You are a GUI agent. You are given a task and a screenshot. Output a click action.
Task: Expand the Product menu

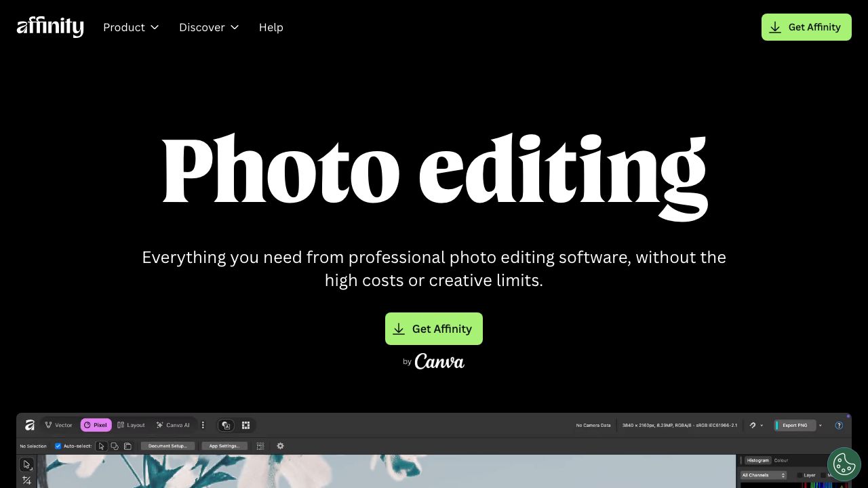pos(131,27)
